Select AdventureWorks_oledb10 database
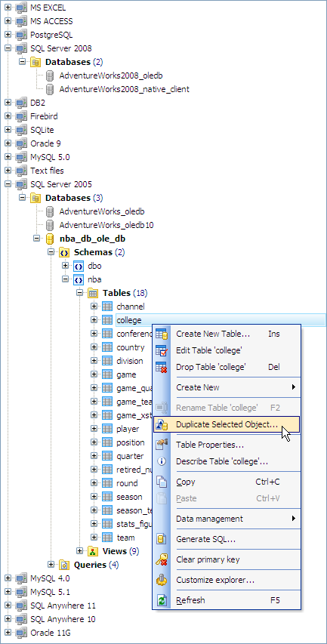The image size is (327, 644). [106, 225]
